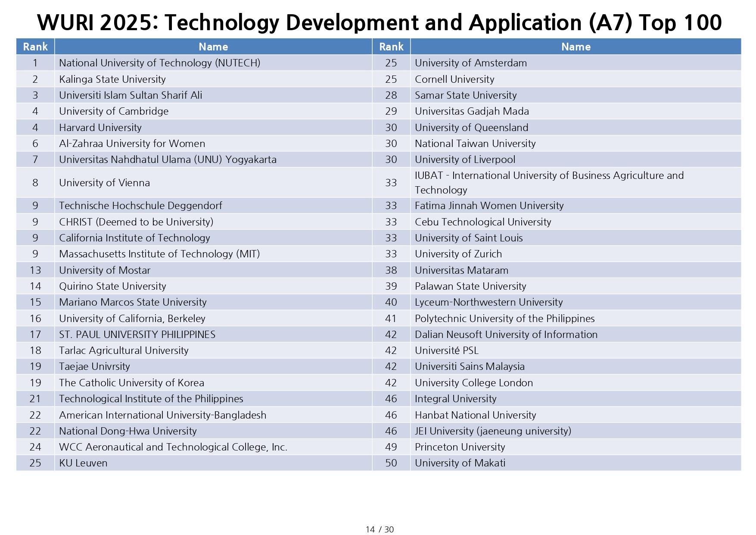The width and height of the screenshot is (756, 535).
Task: Click Princeton University entry
Action: [x=460, y=447]
